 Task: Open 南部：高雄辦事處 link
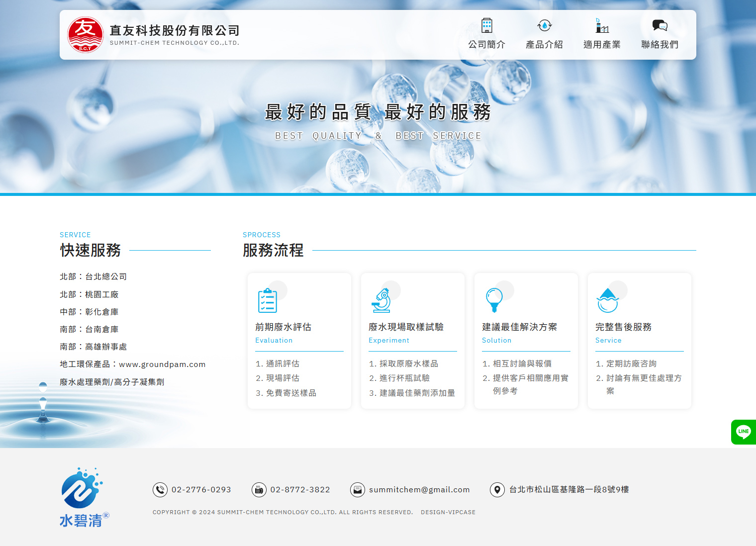pos(94,347)
